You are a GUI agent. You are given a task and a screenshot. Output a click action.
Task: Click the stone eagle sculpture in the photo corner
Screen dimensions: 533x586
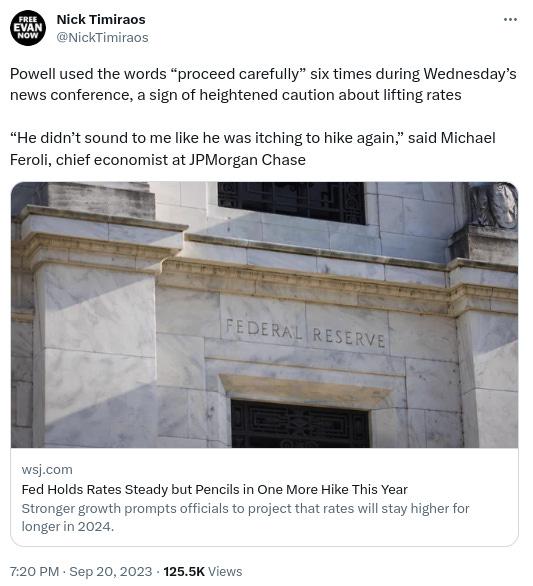click(x=493, y=205)
